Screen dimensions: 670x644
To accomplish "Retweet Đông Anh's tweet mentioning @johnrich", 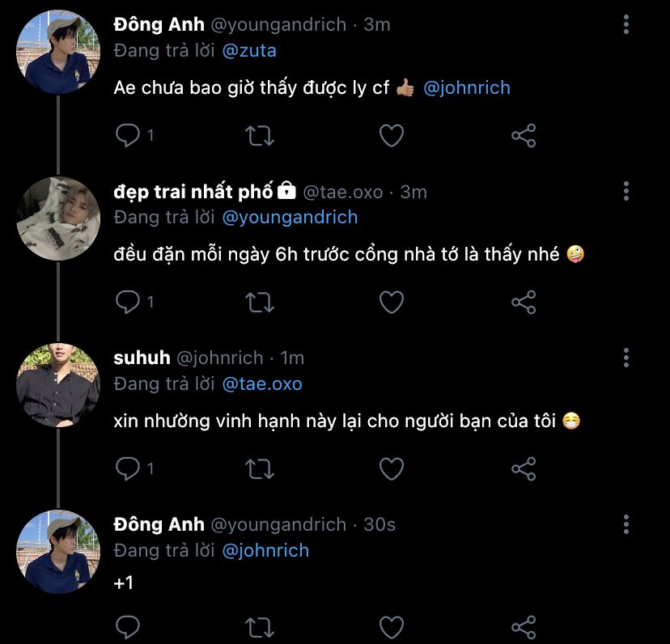I will coord(259,135).
